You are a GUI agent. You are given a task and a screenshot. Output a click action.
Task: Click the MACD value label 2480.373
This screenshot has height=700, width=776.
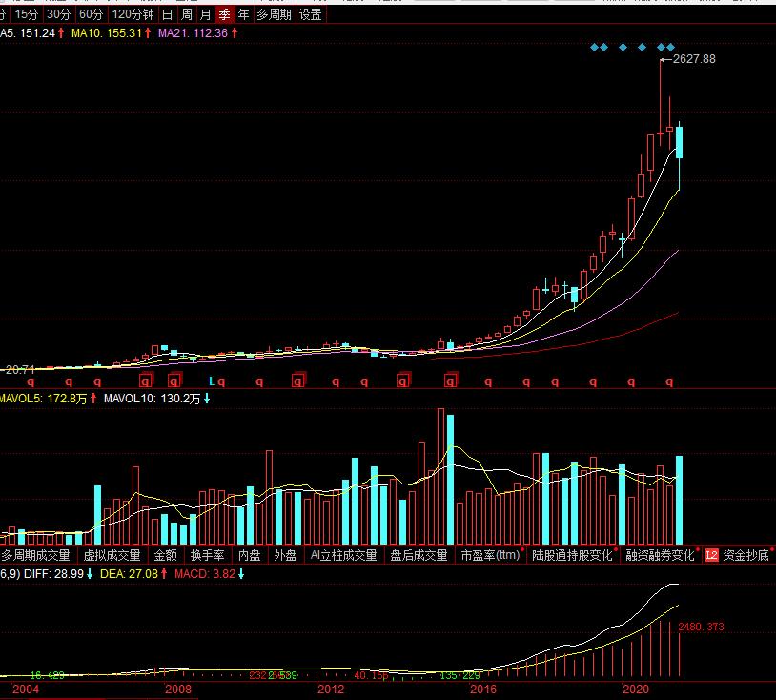(x=701, y=627)
